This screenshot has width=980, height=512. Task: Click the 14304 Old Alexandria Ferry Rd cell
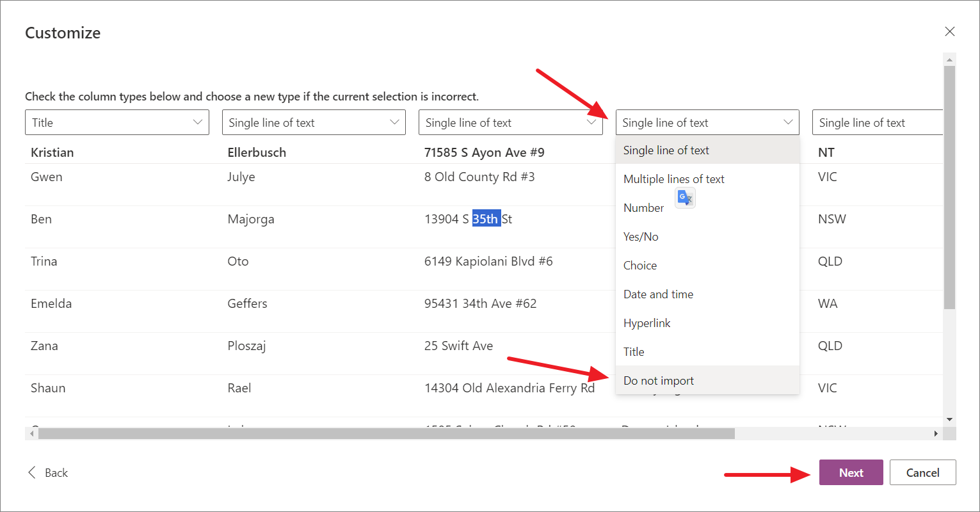pyautogui.click(x=510, y=388)
